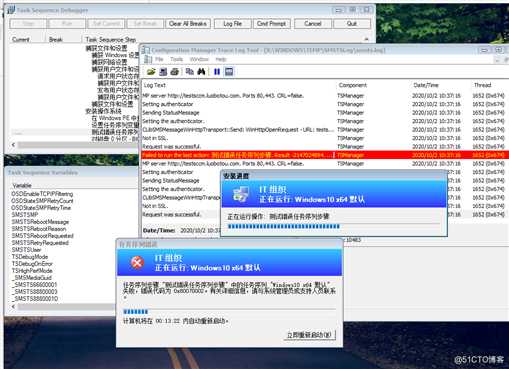Click the Trace Log Tool title bar icon
509x369 pixels.
146,50
